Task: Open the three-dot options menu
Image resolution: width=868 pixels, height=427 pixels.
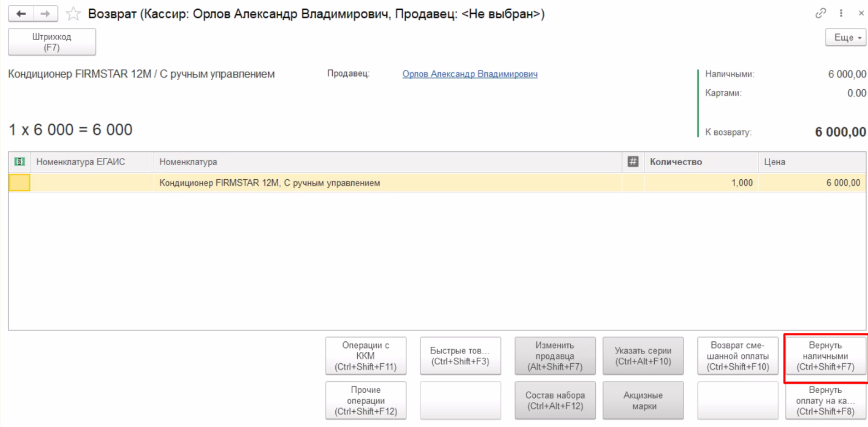Action: [841, 13]
